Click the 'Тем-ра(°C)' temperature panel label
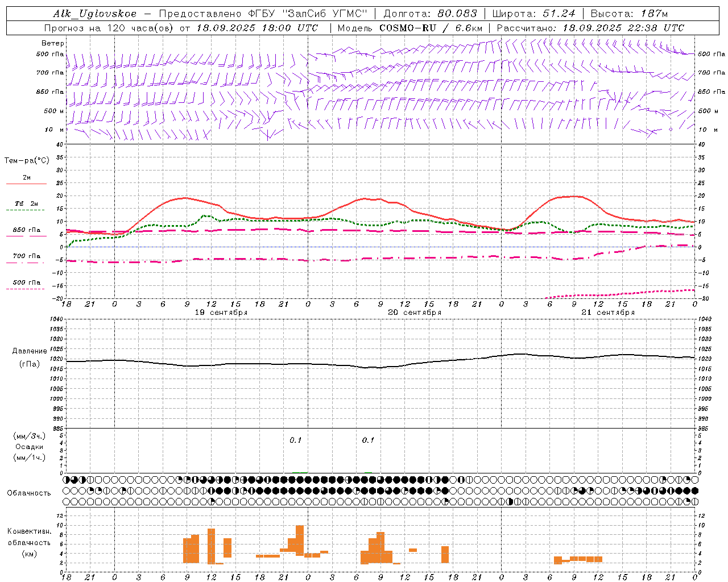This screenshot has width=728, height=582. point(27,161)
